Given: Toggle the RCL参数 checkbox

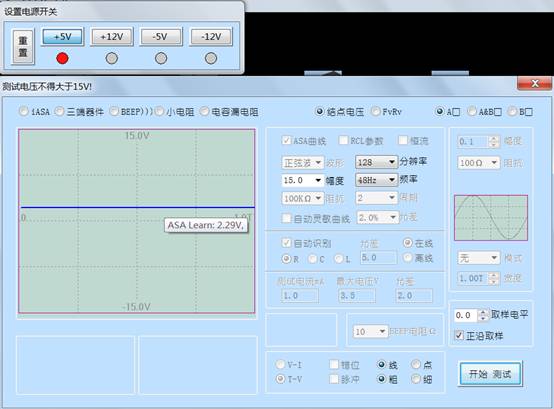Looking at the screenshot, I should point(343,141).
